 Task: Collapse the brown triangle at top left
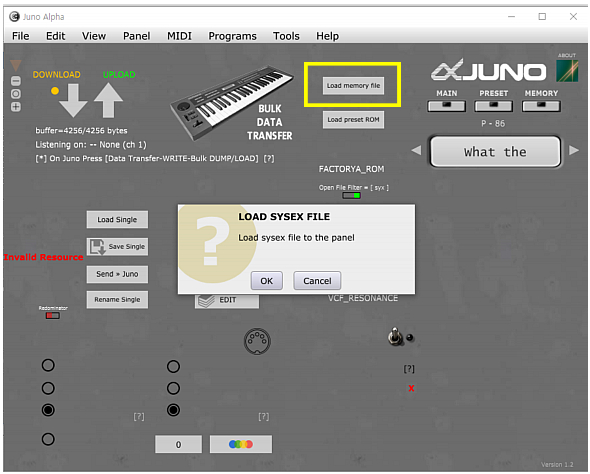(x=16, y=65)
